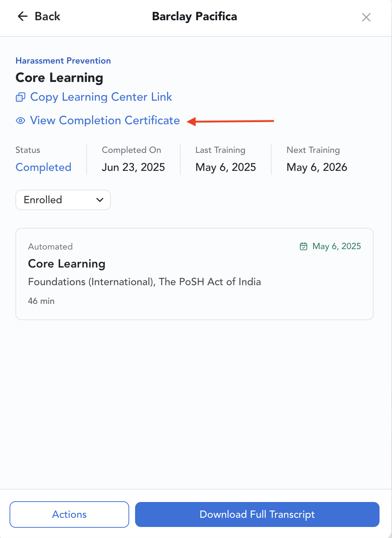Click the Next Training date May 6, 2026
This screenshot has width=392, height=538.
pos(317,167)
